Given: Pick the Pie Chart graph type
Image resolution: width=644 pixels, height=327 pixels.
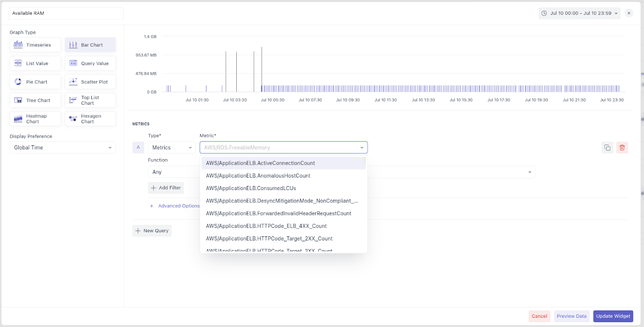Looking at the screenshot, I should [35, 82].
